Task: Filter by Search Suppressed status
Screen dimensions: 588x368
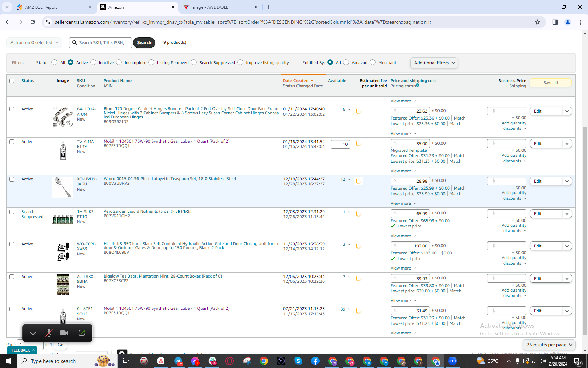Action: (194, 62)
